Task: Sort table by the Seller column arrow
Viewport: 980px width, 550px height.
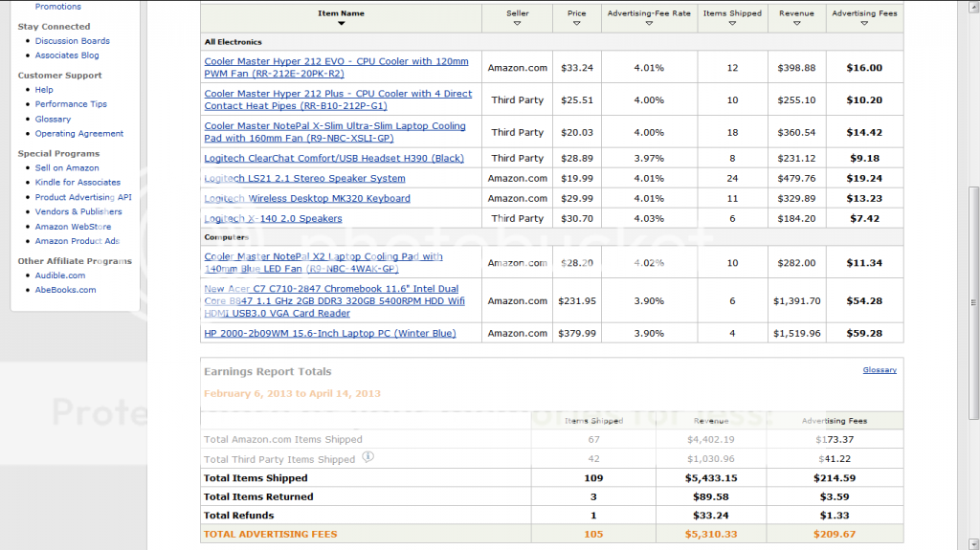Action: point(517,23)
